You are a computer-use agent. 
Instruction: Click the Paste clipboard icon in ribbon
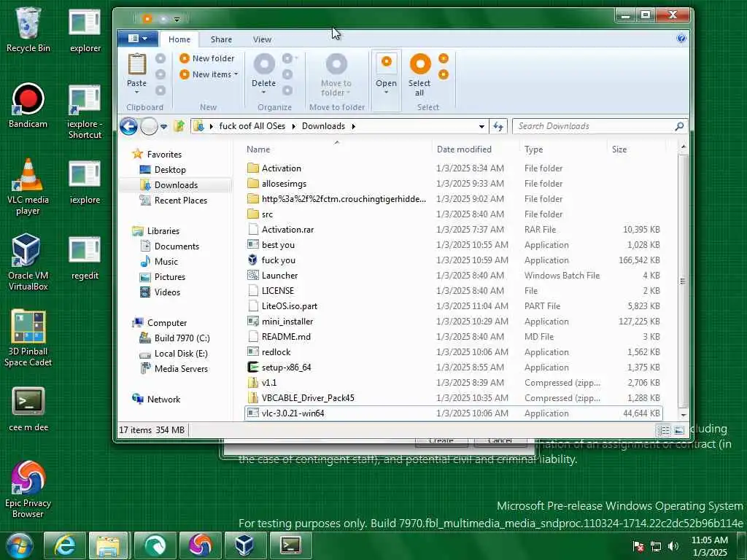pos(136,64)
